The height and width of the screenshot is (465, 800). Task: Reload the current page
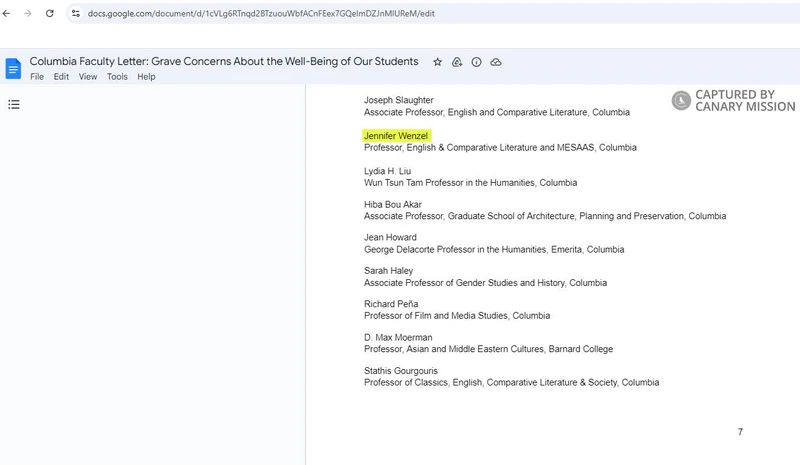pos(49,14)
